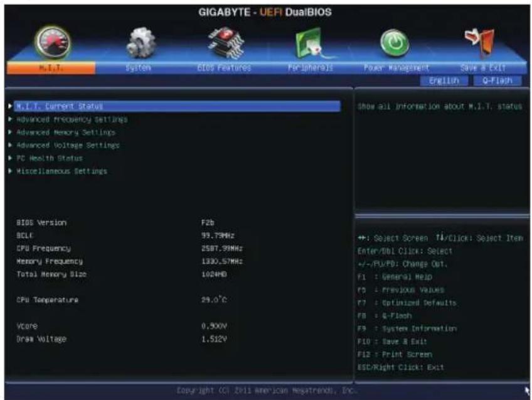Select the BIOS Features chip icon
Viewport: 532px width, 400px height.
point(226,43)
